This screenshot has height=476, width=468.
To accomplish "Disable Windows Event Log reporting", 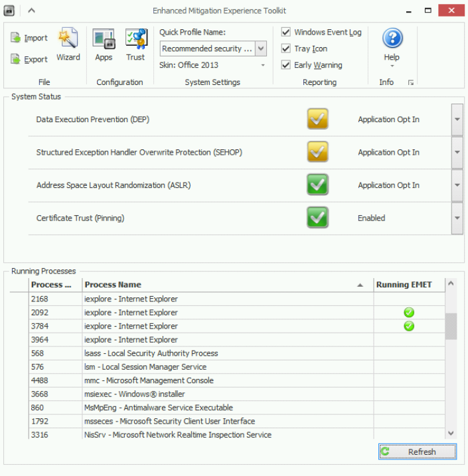I will pos(286,33).
